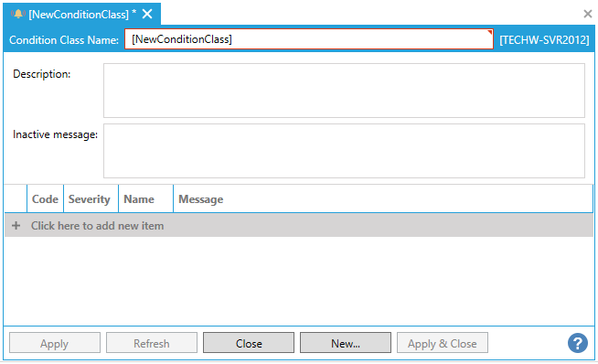Click the [TECHW-SVR2012] server label
This screenshot has width=598, height=364.
(x=544, y=39)
